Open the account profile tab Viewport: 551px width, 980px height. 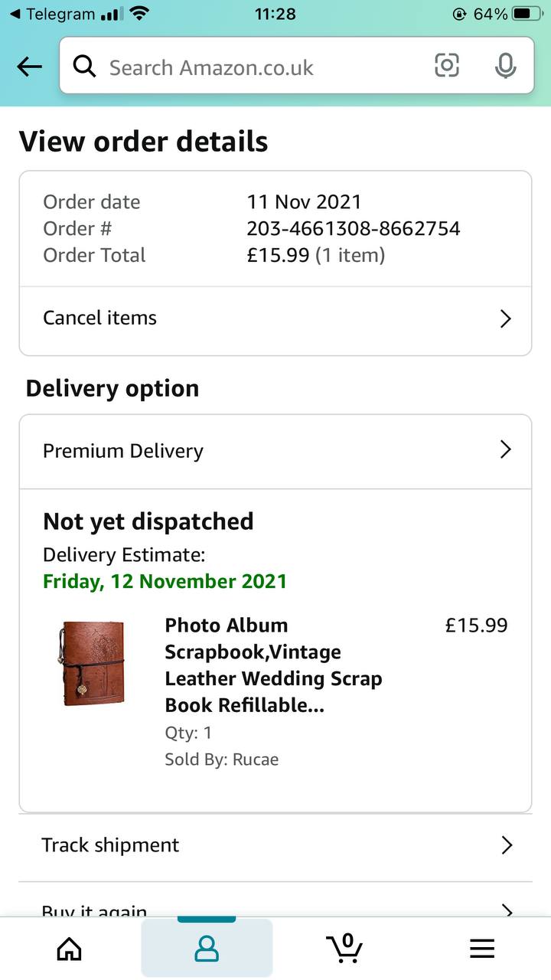click(207, 949)
